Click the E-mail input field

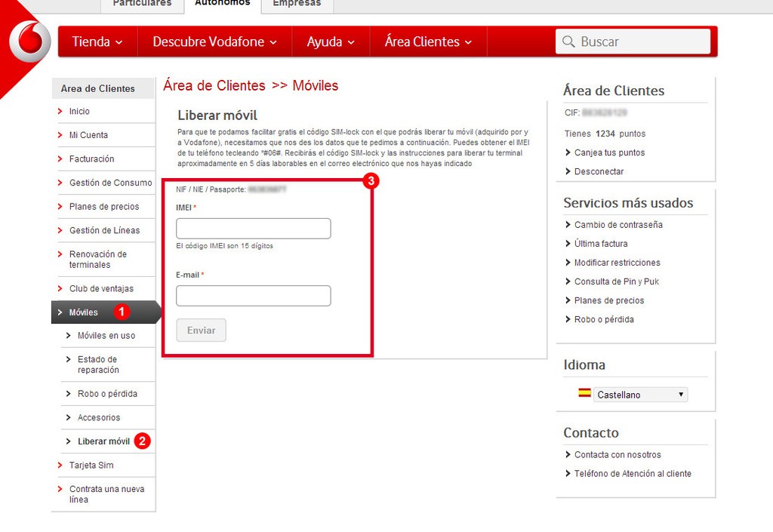point(253,296)
